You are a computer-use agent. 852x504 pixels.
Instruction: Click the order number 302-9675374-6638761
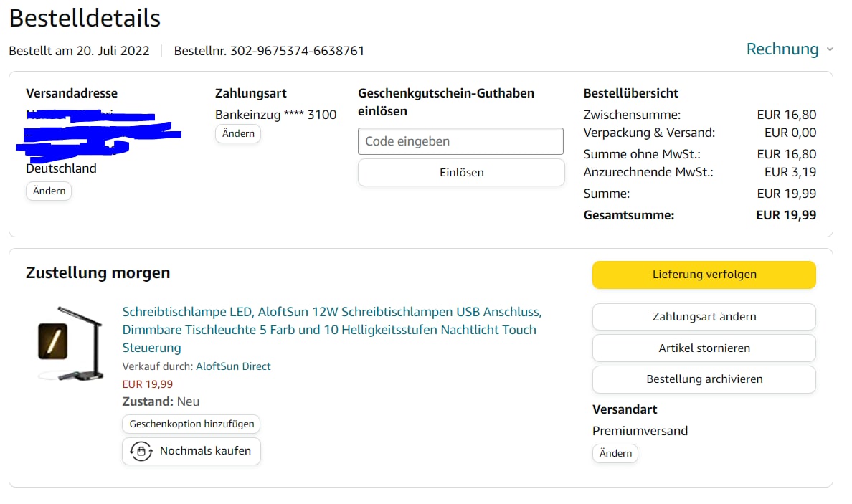297,51
